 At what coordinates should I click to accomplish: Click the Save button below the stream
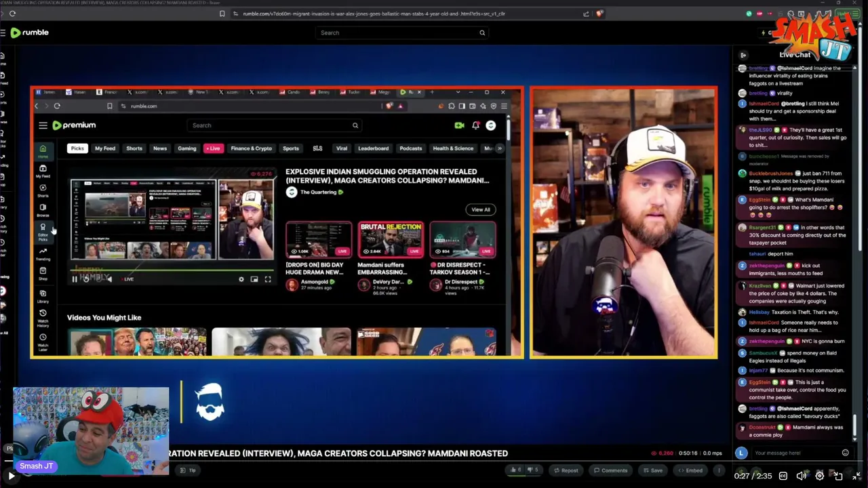coord(652,470)
